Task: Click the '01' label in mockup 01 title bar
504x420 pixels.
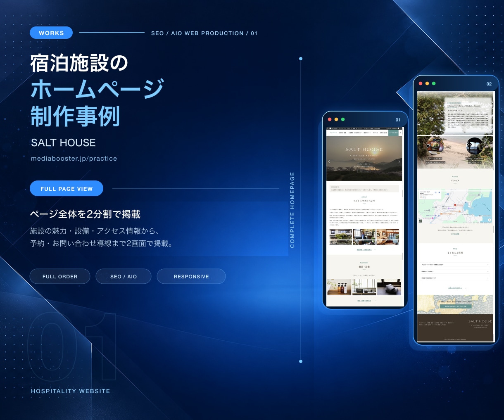Action: [398, 120]
